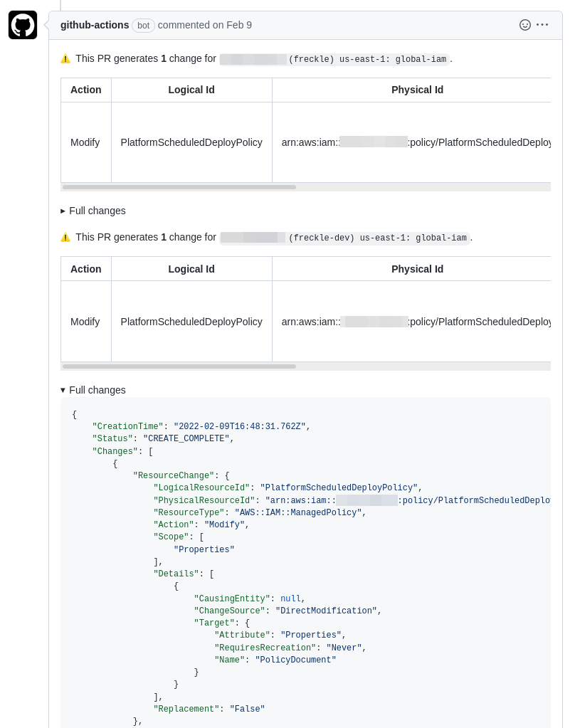Click the freckle-dev us-east-1 global-iam code badge

click(345, 238)
